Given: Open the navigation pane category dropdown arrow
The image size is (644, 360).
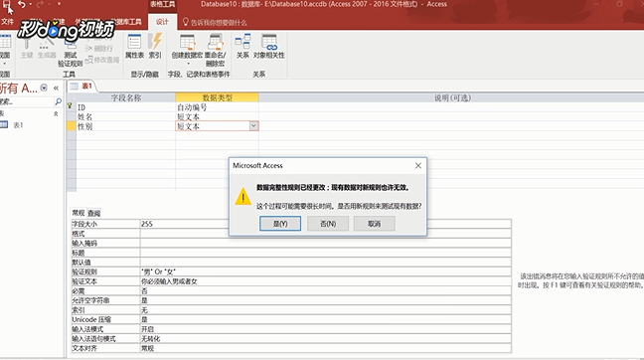Looking at the screenshot, I should pyautogui.click(x=44, y=88).
